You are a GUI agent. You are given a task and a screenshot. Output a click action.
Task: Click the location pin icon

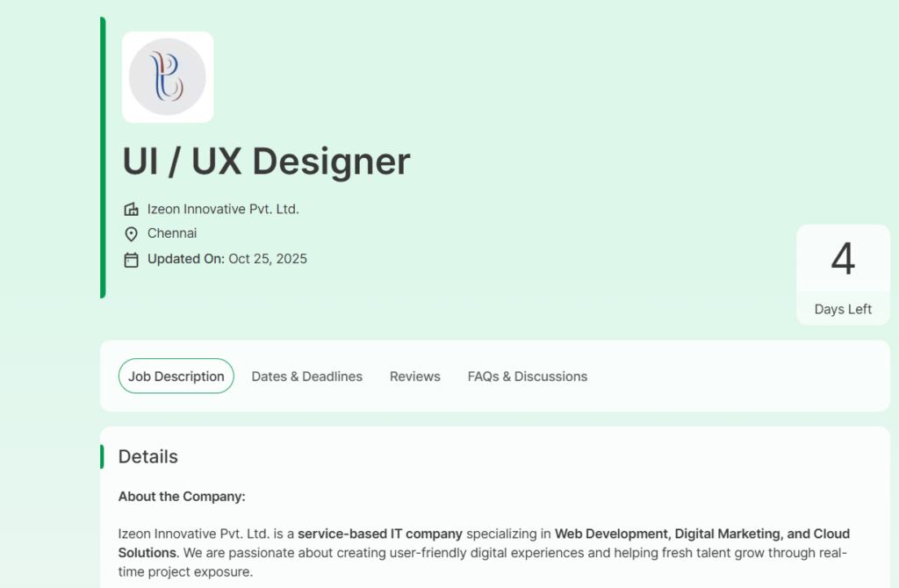click(x=132, y=233)
